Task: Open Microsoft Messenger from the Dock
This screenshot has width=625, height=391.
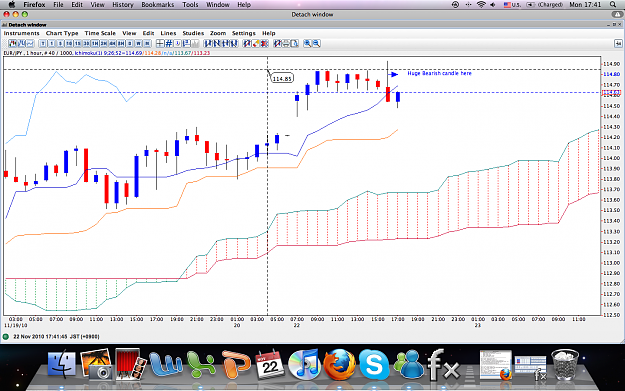Action: tap(408, 365)
